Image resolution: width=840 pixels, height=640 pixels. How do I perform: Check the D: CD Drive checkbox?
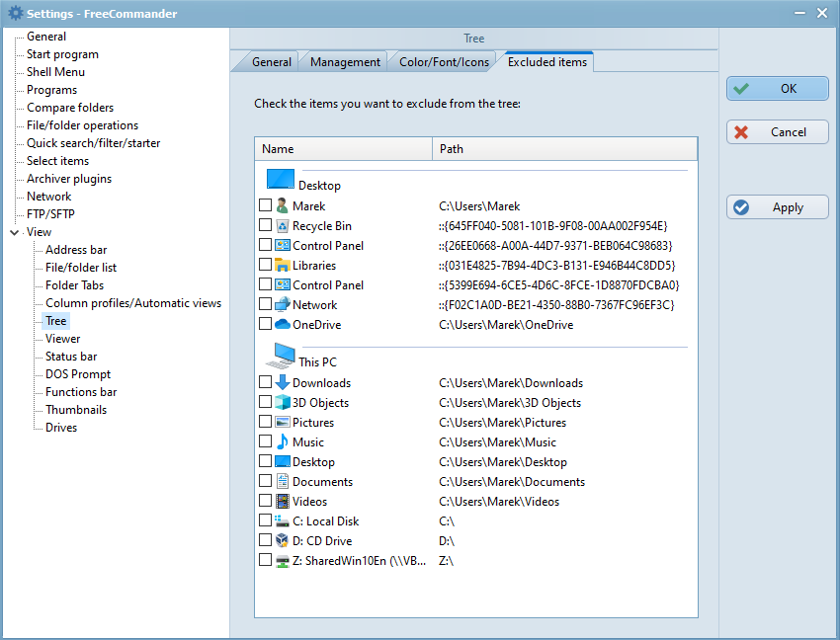[x=265, y=540]
